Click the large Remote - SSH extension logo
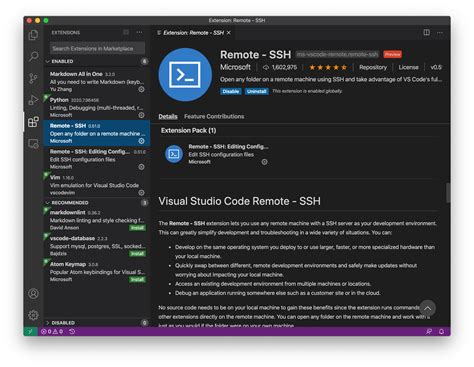 click(x=185, y=75)
